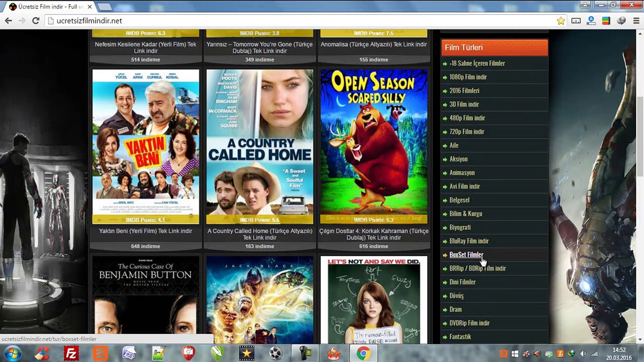This screenshot has height=362, width=644.
Task: Open the red-haired girl movie poster
Action: click(x=374, y=300)
